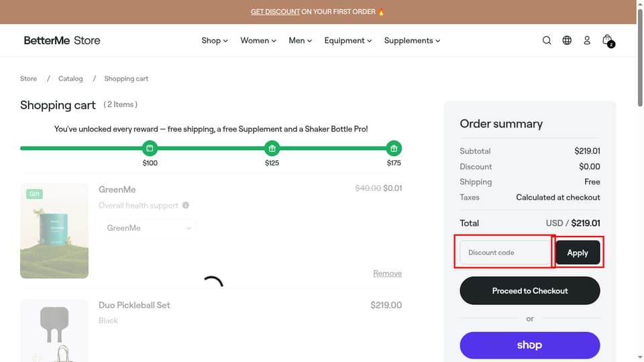Screen dimensions: 644x362
Task: Open the GreenMe product thumbnail
Action: [x=54, y=231]
